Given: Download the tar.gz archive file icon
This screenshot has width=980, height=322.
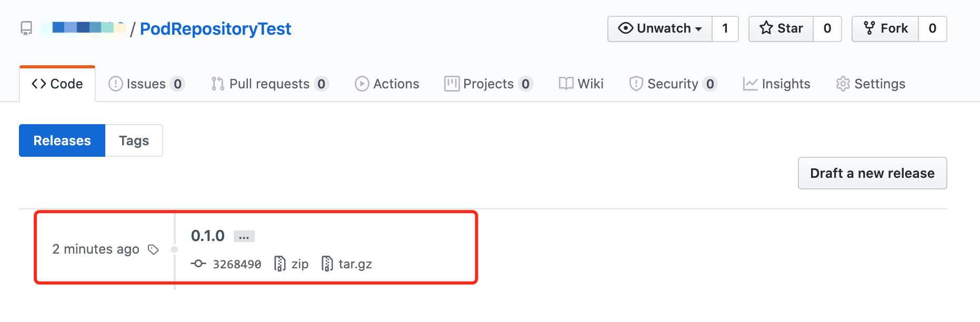Looking at the screenshot, I should 327,264.
